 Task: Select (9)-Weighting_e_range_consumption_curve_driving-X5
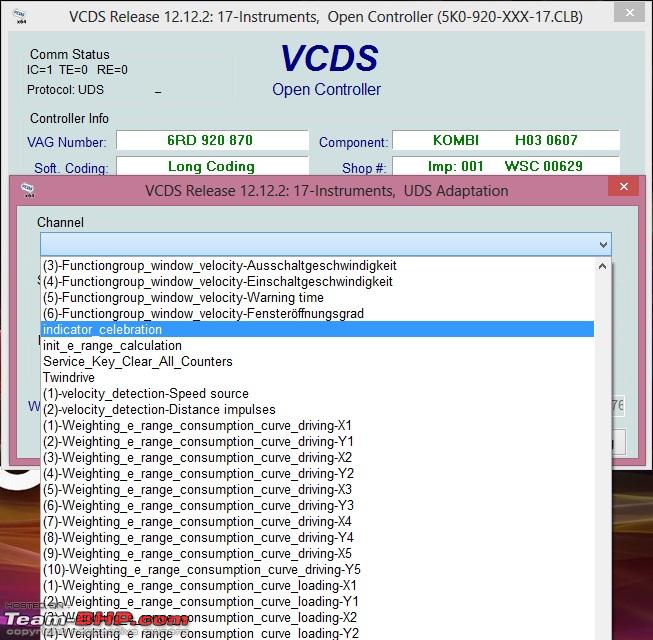pos(317,554)
